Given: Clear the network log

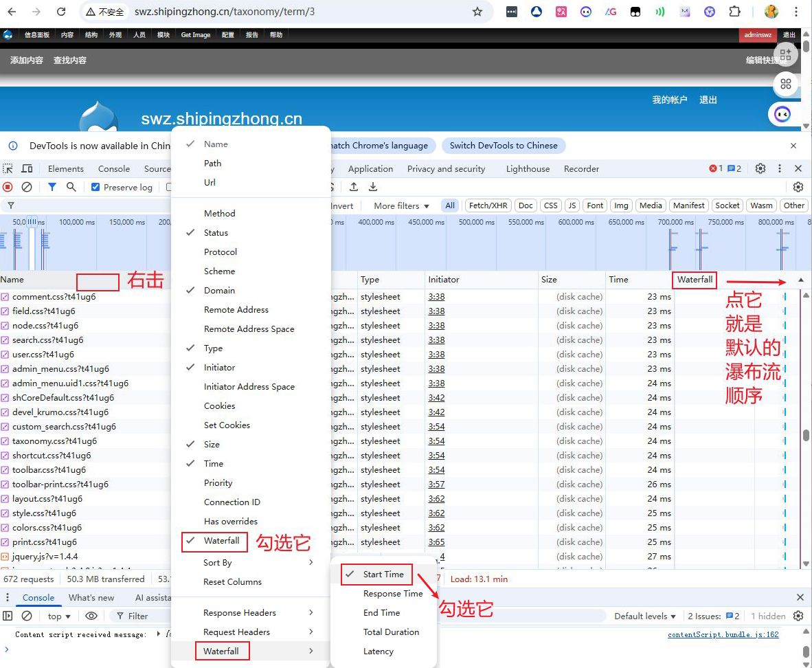Looking at the screenshot, I should pyautogui.click(x=27, y=187).
